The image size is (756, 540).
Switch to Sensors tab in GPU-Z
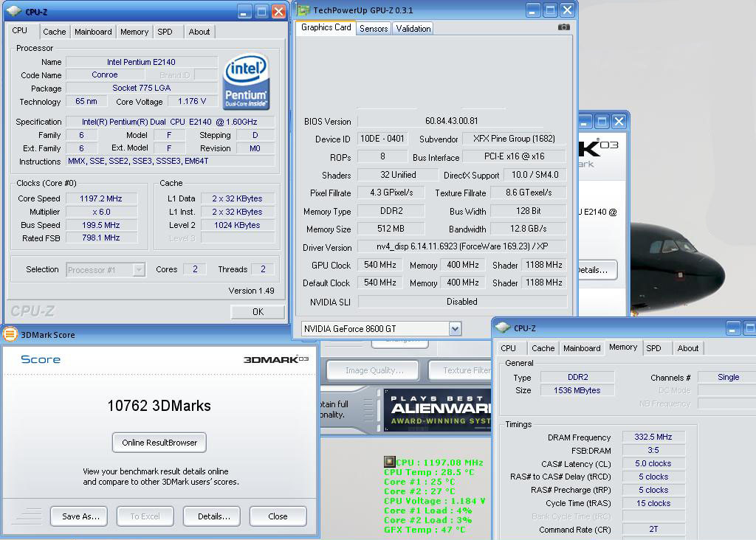[x=374, y=29]
